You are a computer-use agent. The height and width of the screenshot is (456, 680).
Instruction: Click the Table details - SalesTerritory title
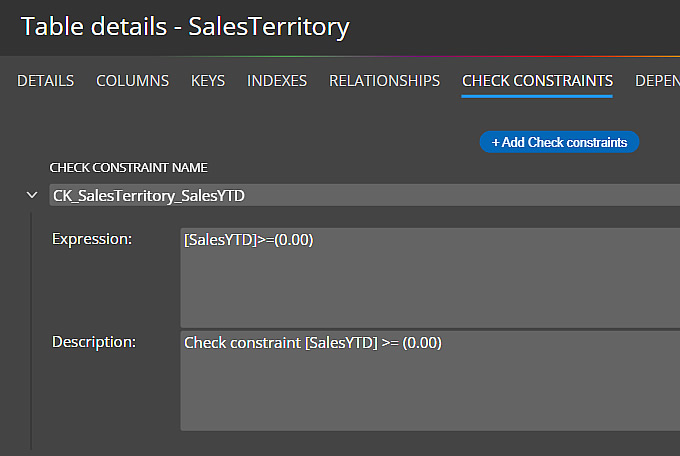[x=185, y=27]
